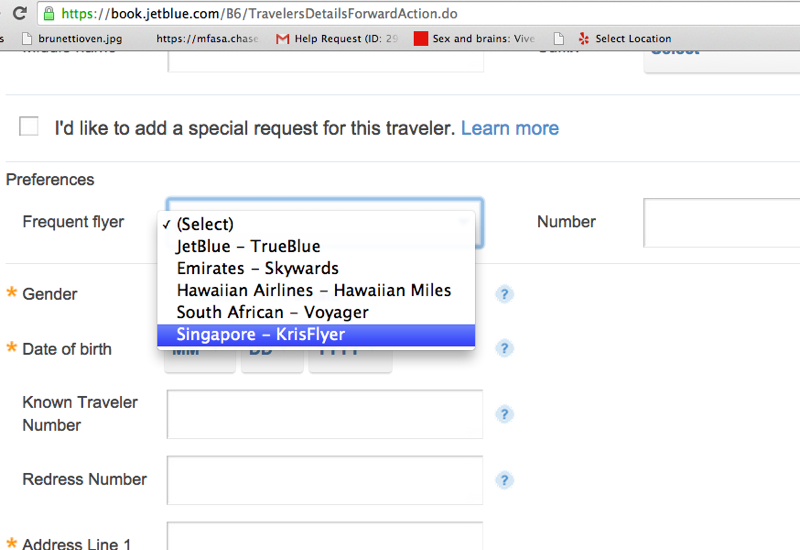Choose Emirates – Skywards option
Viewport: 800px width, 550px height.
coord(316,268)
